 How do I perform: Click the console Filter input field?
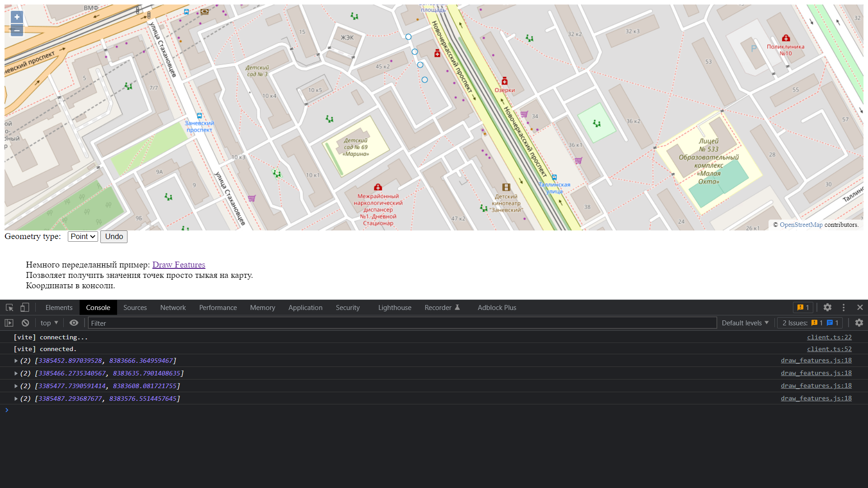click(402, 323)
